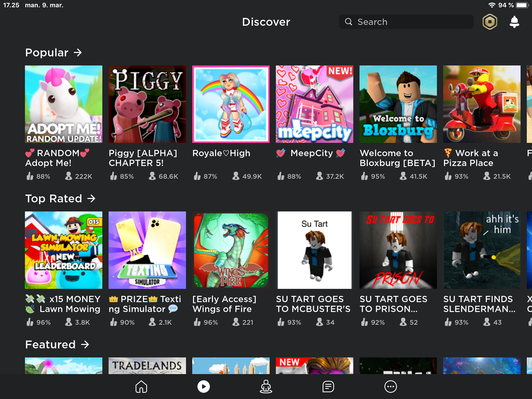The height and width of the screenshot is (399, 532).
Task: Click the 21.5K player count under Pizza Place
Action: [497, 176]
